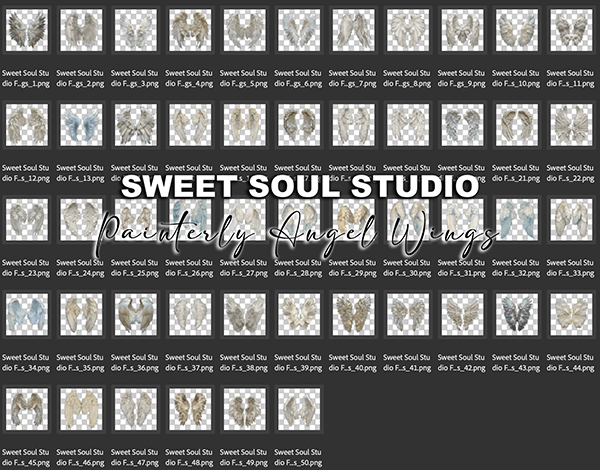Select the wings thumbnail for file s_10.png
Viewport: 600px width, 470px height.
(517, 30)
